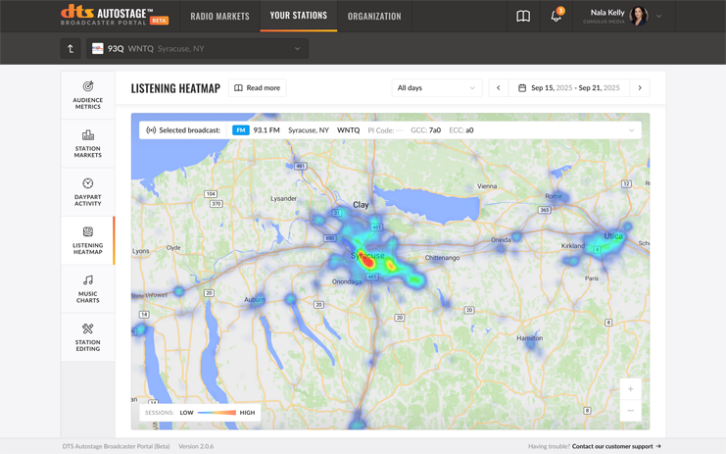This screenshot has width=726, height=454.
Task: Zoom in on the map
Action: click(x=630, y=389)
